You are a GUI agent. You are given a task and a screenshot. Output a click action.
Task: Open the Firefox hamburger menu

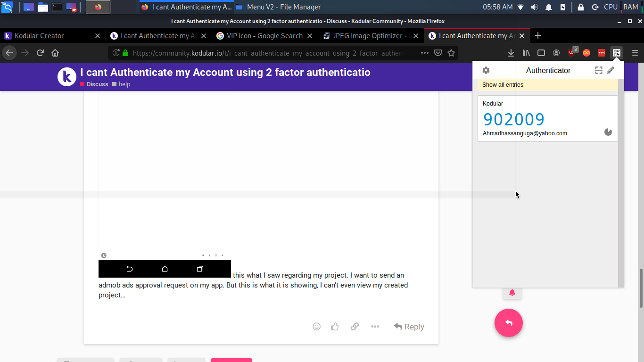[x=635, y=53]
